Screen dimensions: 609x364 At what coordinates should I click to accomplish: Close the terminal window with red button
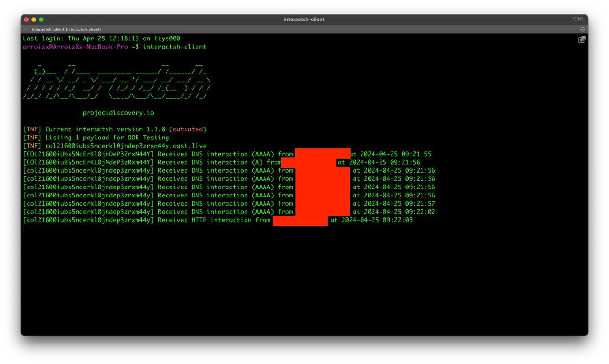[26, 20]
